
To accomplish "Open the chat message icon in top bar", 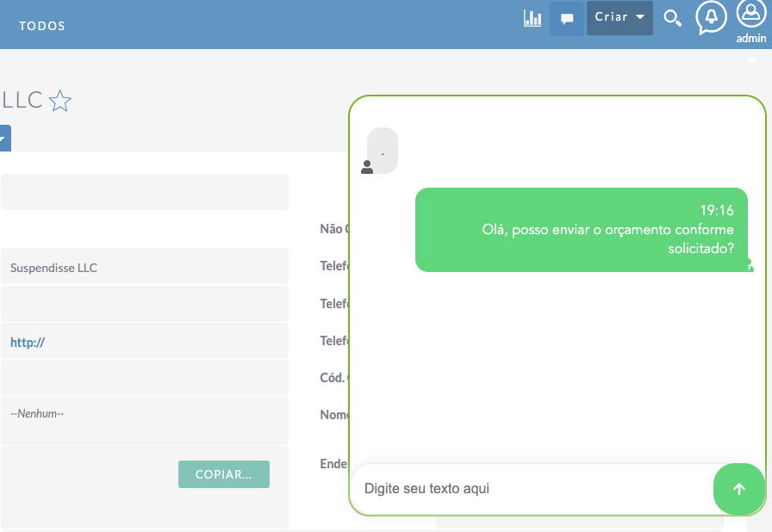I will point(567,19).
